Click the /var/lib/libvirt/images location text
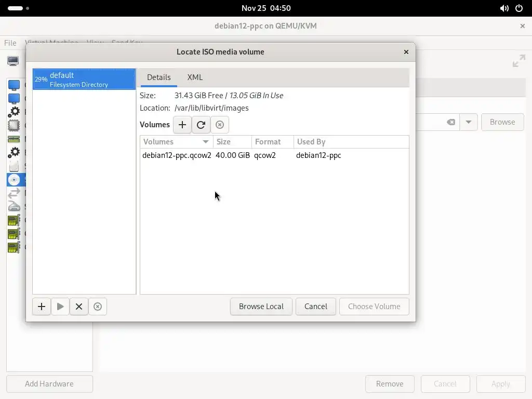 pos(212,108)
